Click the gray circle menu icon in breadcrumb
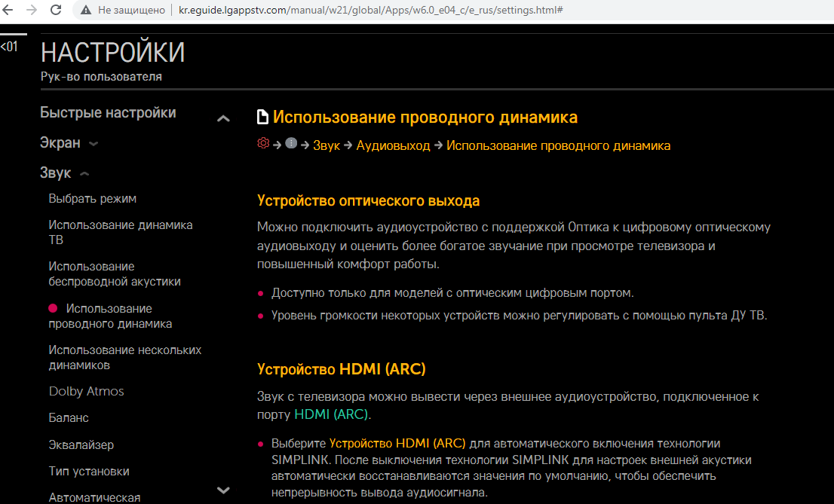Image resolution: width=834 pixels, height=504 pixels. pyautogui.click(x=291, y=144)
